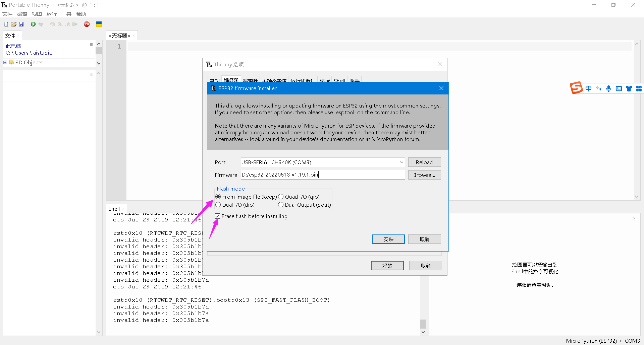Click 取消 in Thonny options dialog
The height and width of the screenshot is (345, 644).
click(426, 266)
